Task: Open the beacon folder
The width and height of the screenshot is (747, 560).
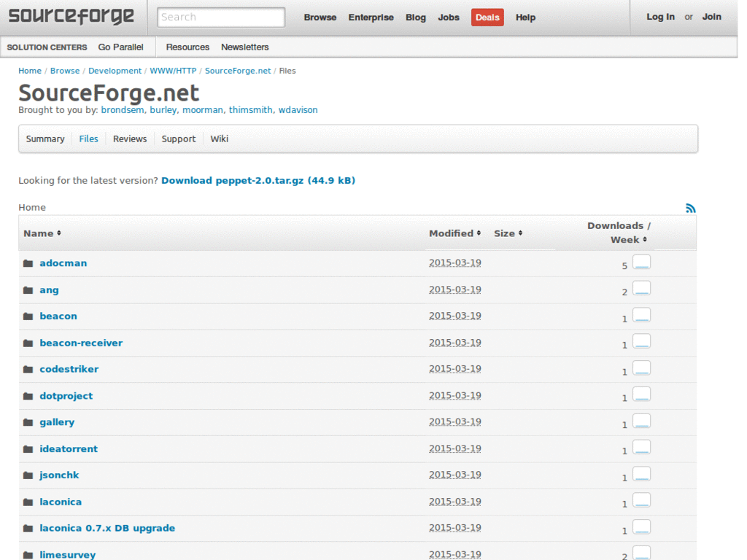Action: [58, 316]
